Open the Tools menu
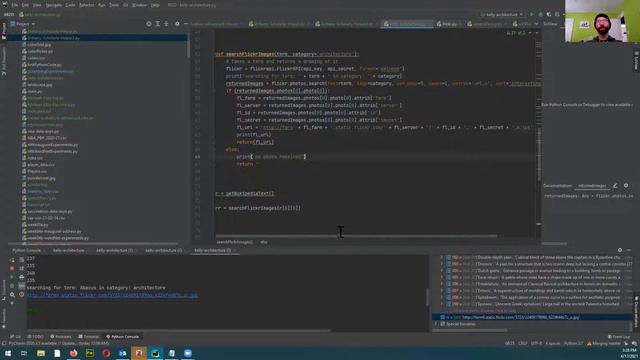 coord(114,5)
